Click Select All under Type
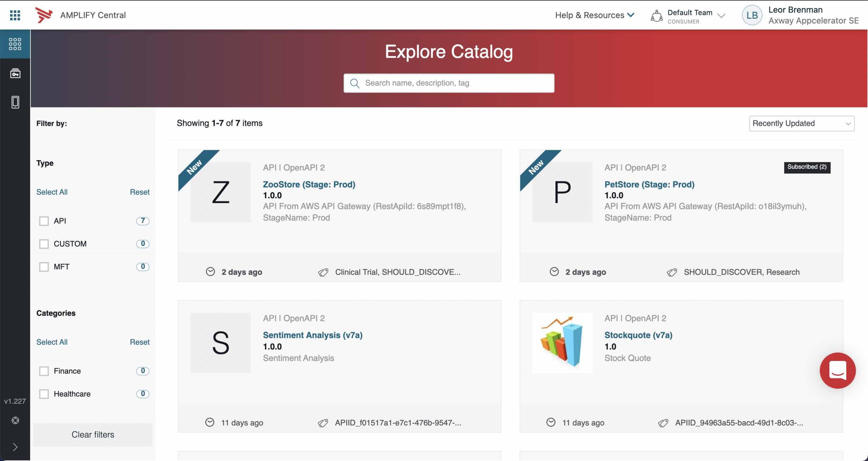Image resolution: width=868 pixels, height=461 pixels. click(x=52, y=192)
